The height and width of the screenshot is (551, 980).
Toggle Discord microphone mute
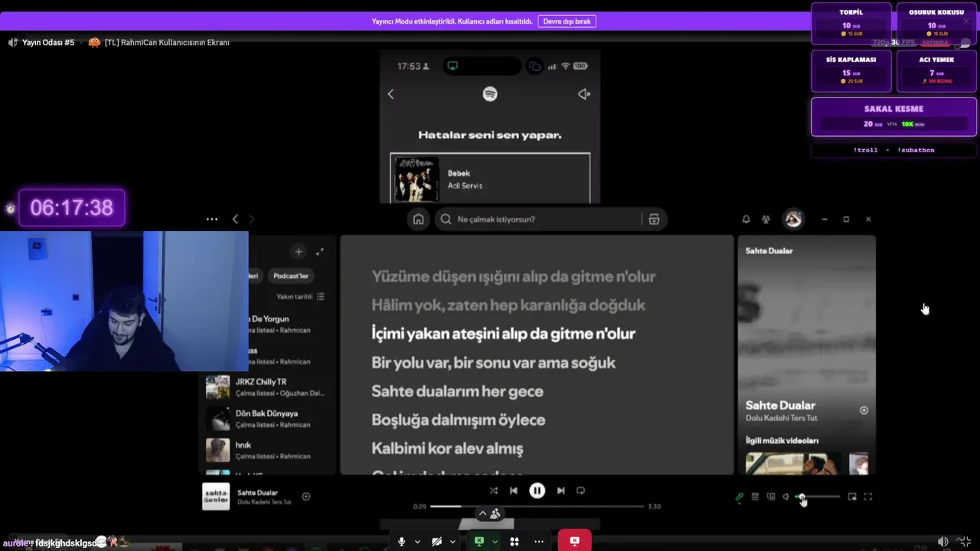tap(401, 541)
